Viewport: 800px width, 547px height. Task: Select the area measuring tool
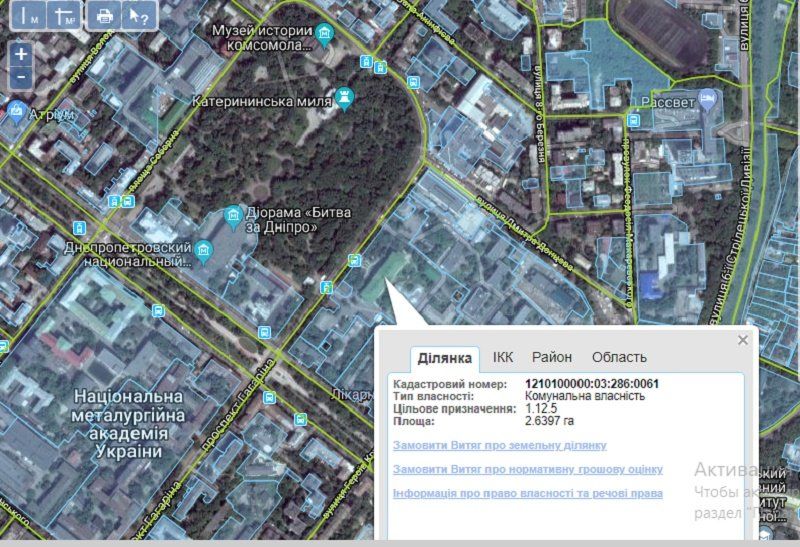[x=64, y=15]
